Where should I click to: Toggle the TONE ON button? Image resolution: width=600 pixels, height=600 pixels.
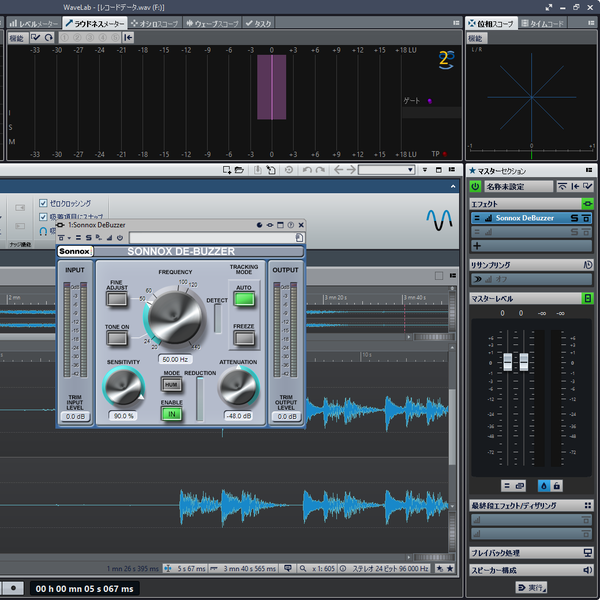pos(117,338)
